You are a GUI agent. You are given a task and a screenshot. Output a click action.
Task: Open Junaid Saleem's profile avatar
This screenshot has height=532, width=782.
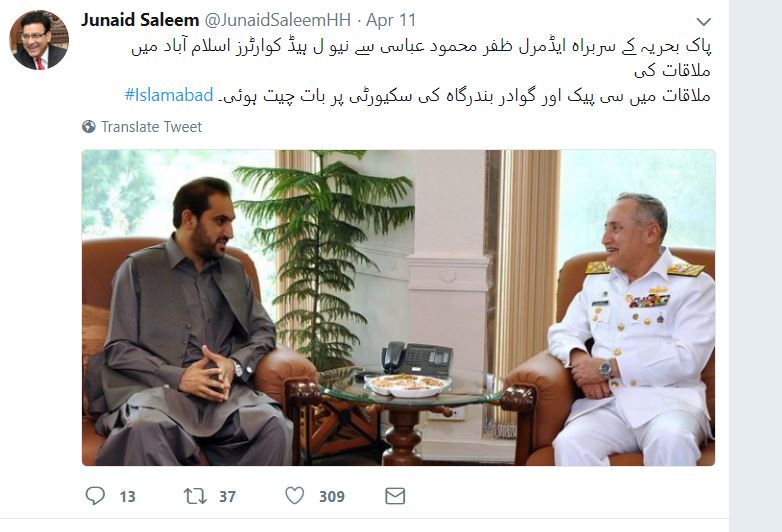tap(39, 40)
